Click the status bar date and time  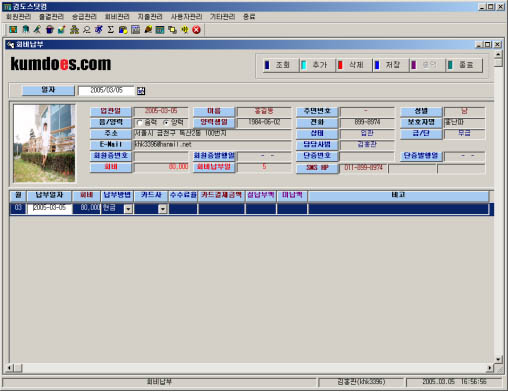click(x=454, y=382)
